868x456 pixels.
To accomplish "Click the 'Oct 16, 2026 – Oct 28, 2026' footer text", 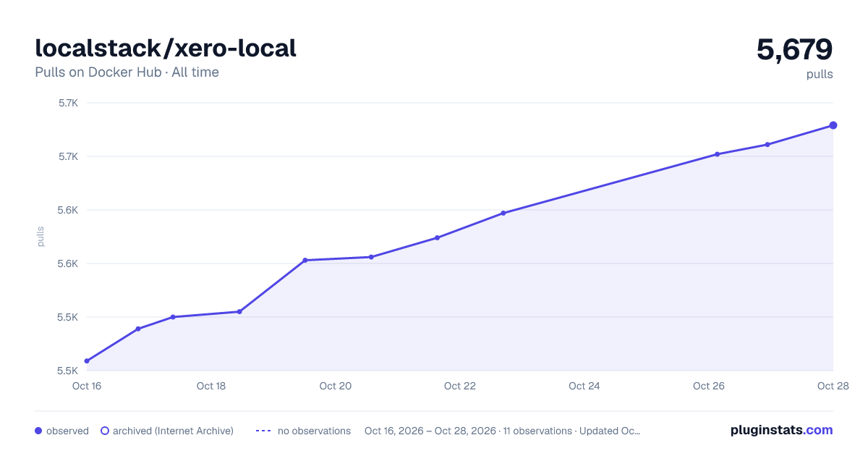I will [x=430, y=431].
